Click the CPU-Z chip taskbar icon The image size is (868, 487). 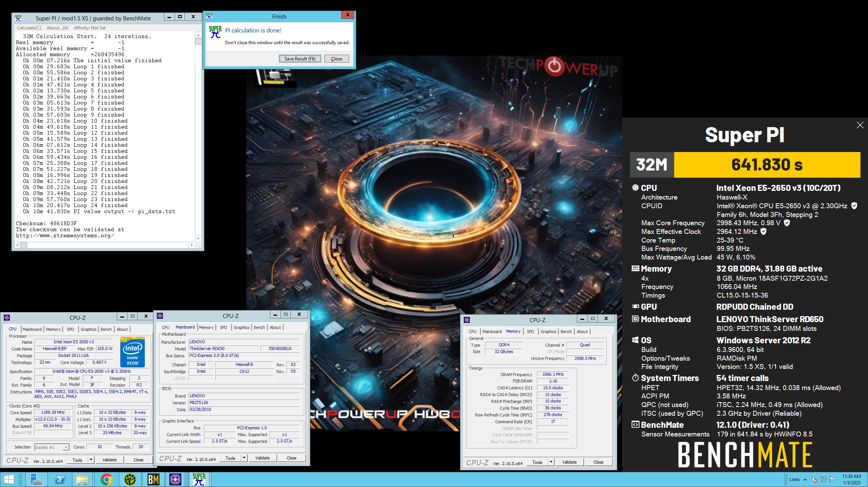(175, 479)
